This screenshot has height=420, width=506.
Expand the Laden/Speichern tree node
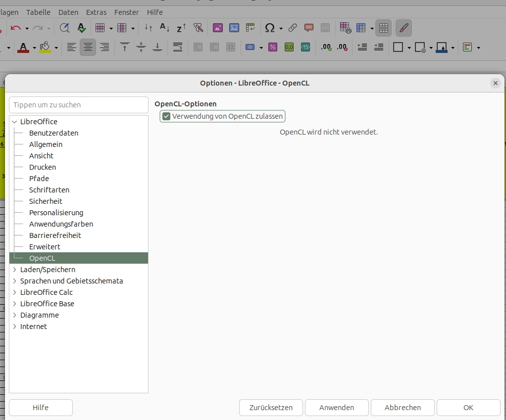point(15,270)
